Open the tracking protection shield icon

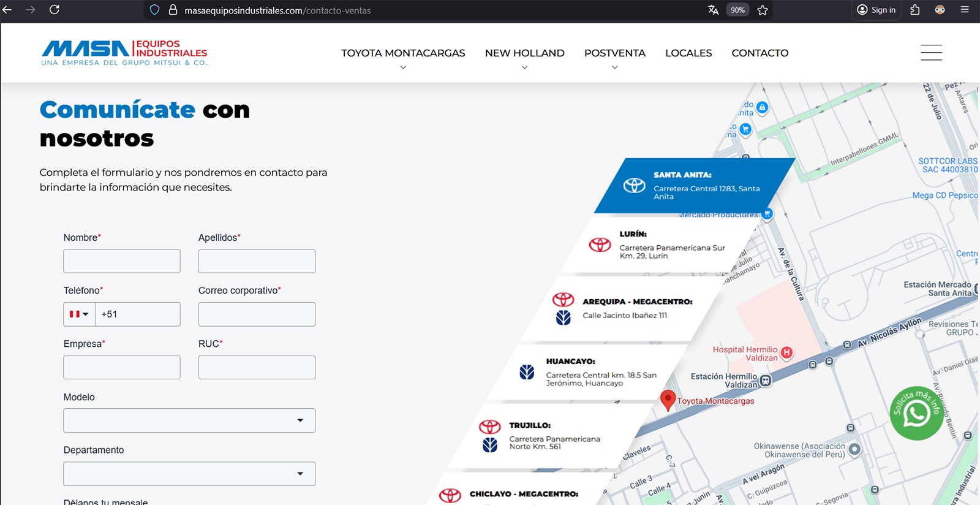tap(154, 10)
